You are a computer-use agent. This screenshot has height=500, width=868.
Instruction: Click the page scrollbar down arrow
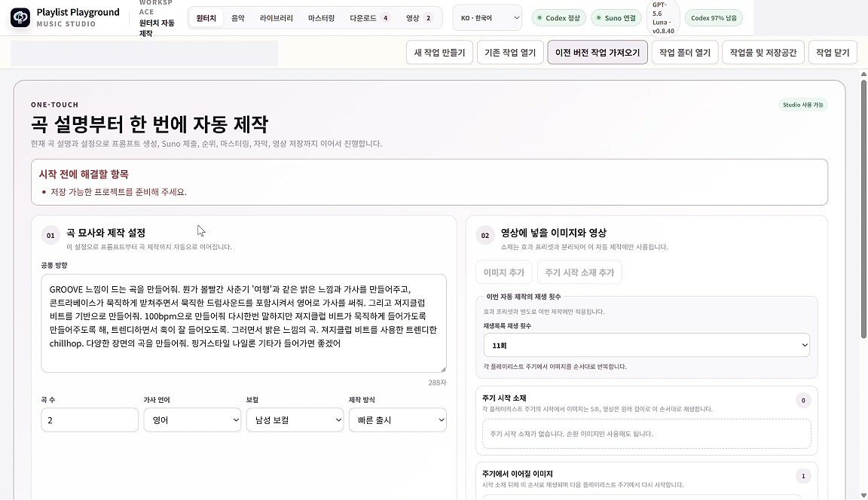863,495
